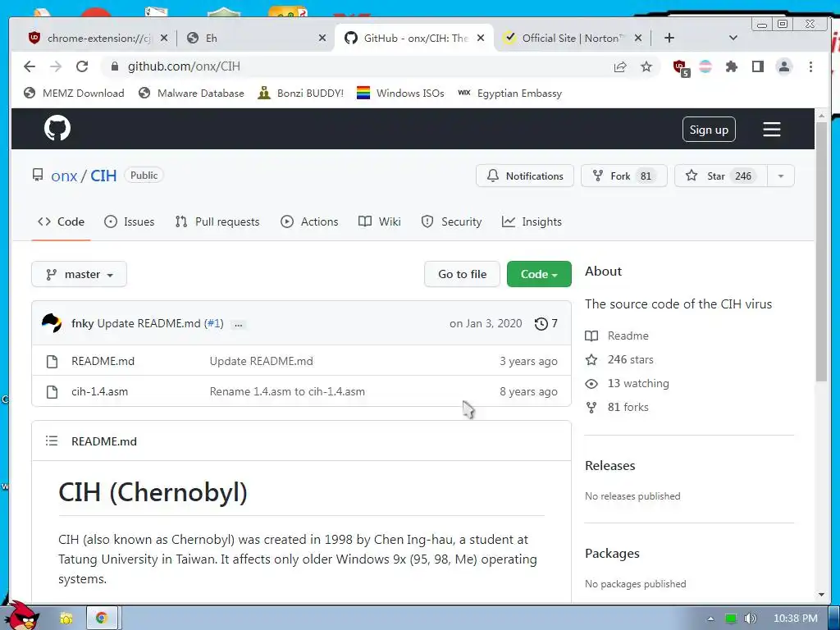
Task: Switch to the Norton Official Site tab
Action: tap(571, 38)
